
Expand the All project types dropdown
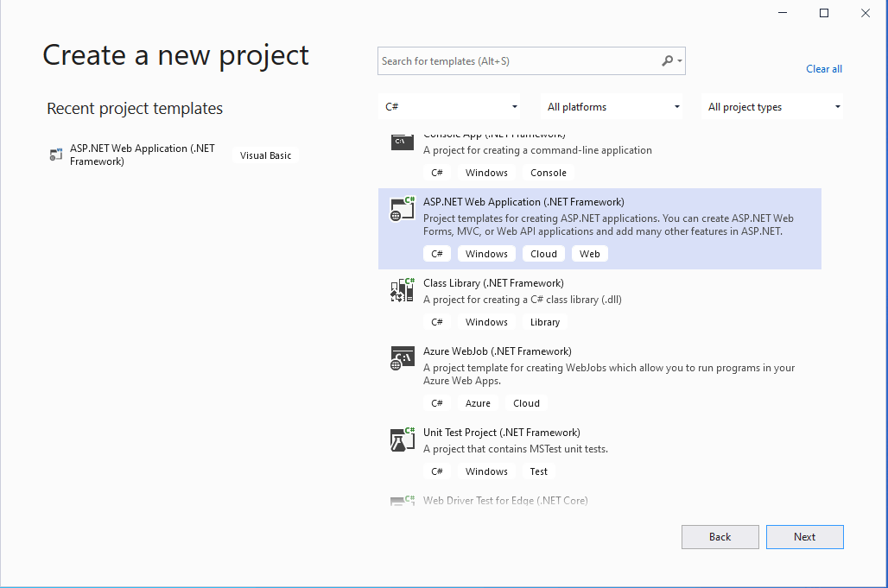coord(774,107)
